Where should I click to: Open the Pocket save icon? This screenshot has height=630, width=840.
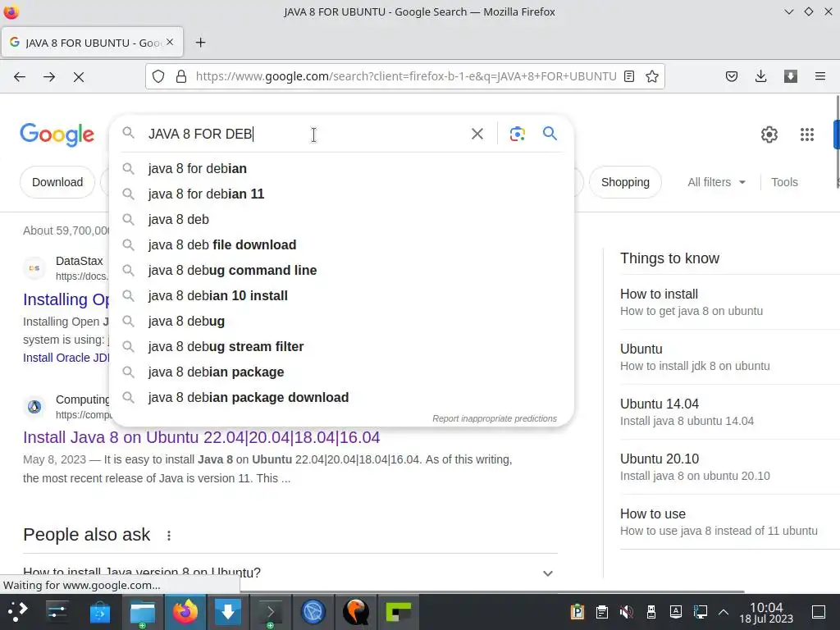[x=732, y=76]
